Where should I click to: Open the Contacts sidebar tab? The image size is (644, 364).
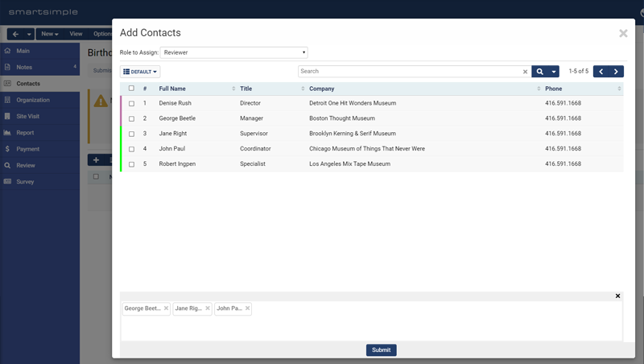28,84
